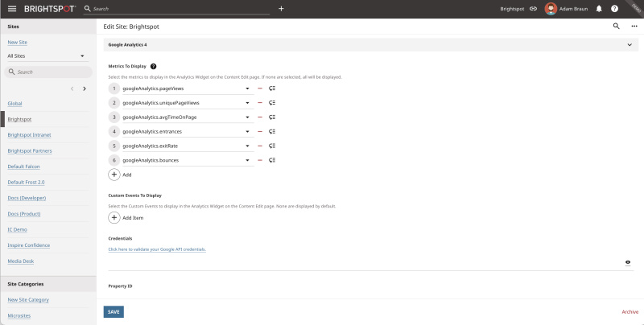Screen dimensions: 644x325
Task: Open the three-dot more options menu
Action: (x=634, y=27)
